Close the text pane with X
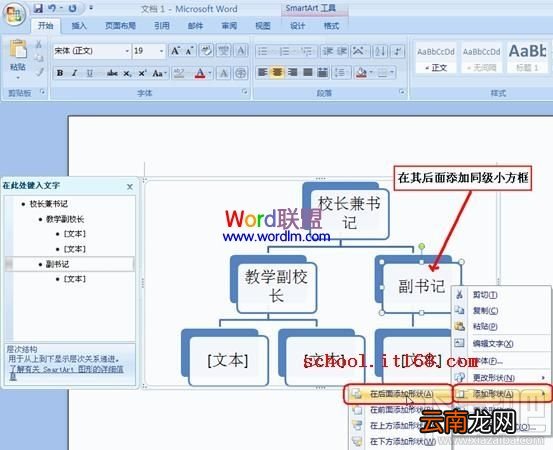This screenshot has height=450, width=553. [x=130, y=187]
